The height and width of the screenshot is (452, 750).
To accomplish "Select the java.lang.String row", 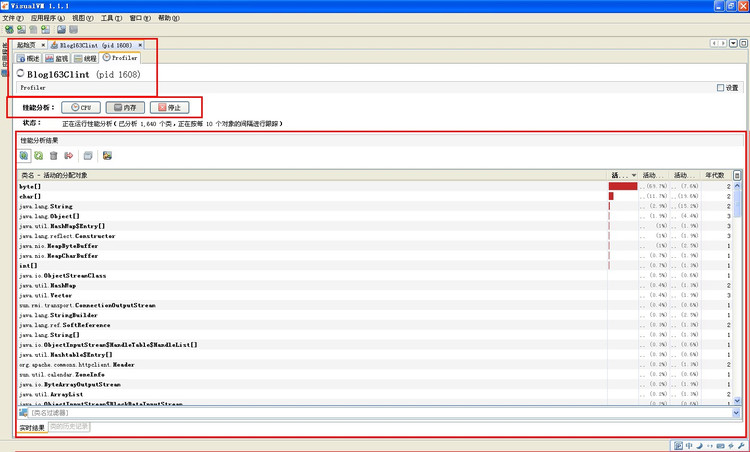I will [375, 206].
